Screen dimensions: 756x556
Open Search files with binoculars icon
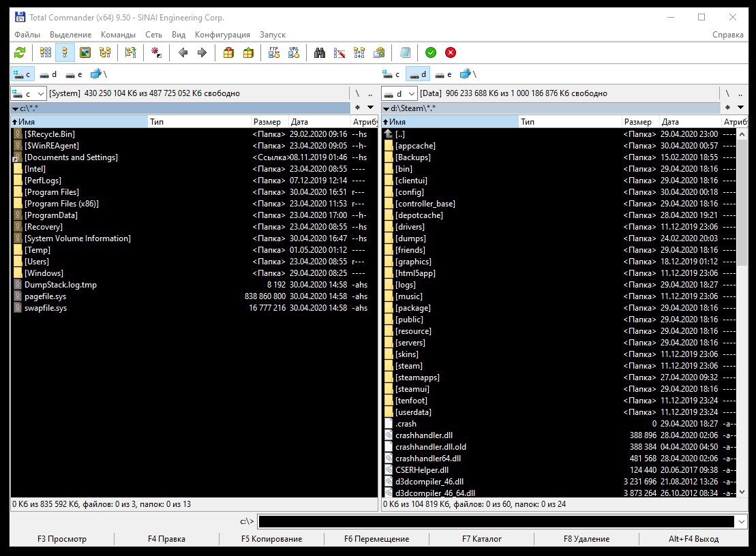[x=320, y=52]
